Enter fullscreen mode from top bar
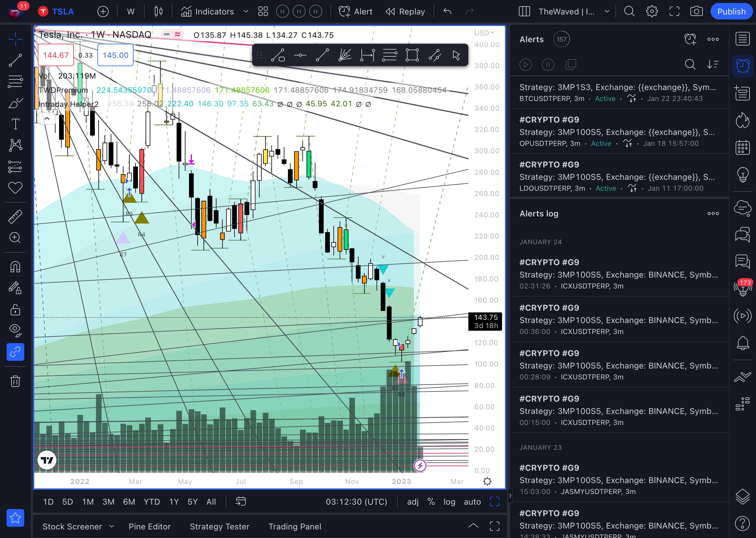Viewport: 756px width, 538px height. pos(674,12)
